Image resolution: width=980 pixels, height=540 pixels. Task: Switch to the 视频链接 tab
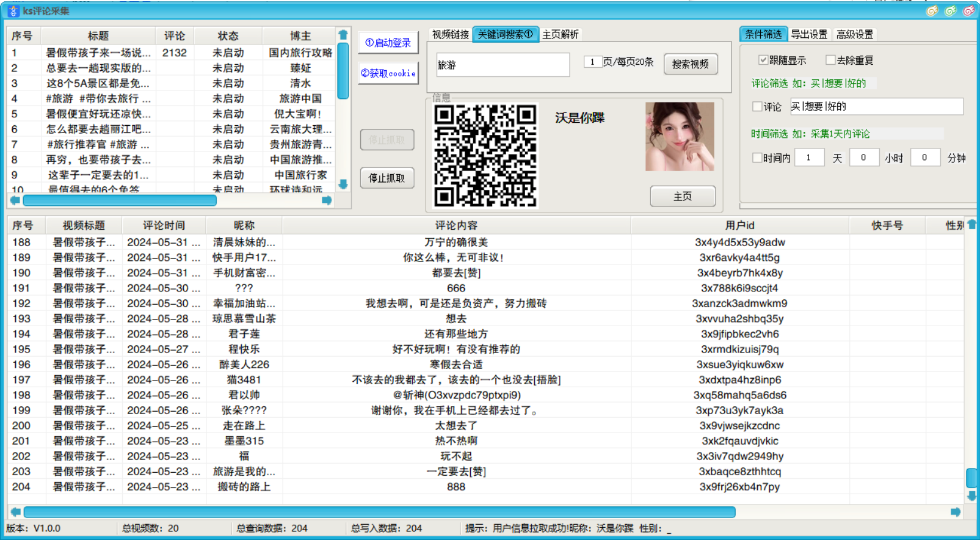pos(450,34)
